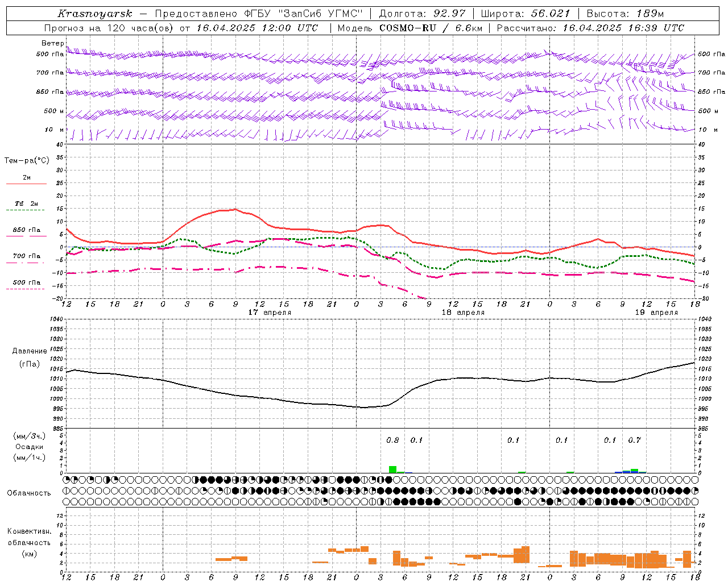
Task: Click the "Td 2м" dew point legend entry
Action: 26,203
